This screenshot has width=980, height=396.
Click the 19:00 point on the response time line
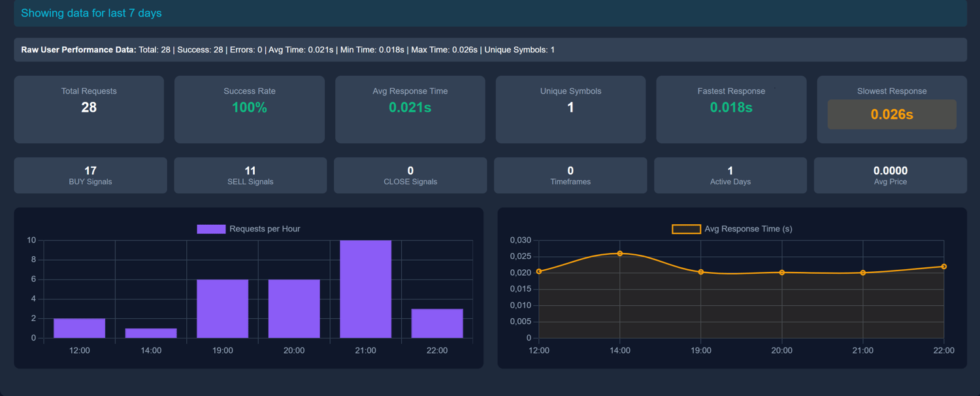[701, 272]
